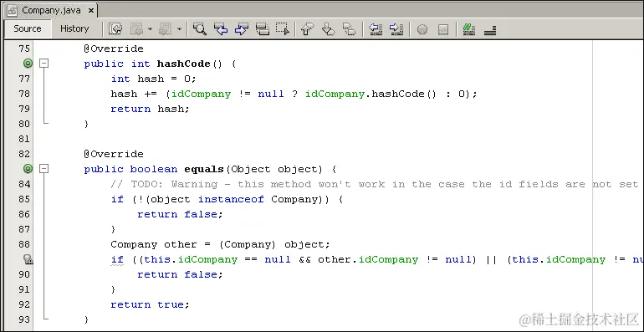Viewport: 644px width, 332px height.
Task: Click line number 92 in gutter
Action: tap(24, 304)
